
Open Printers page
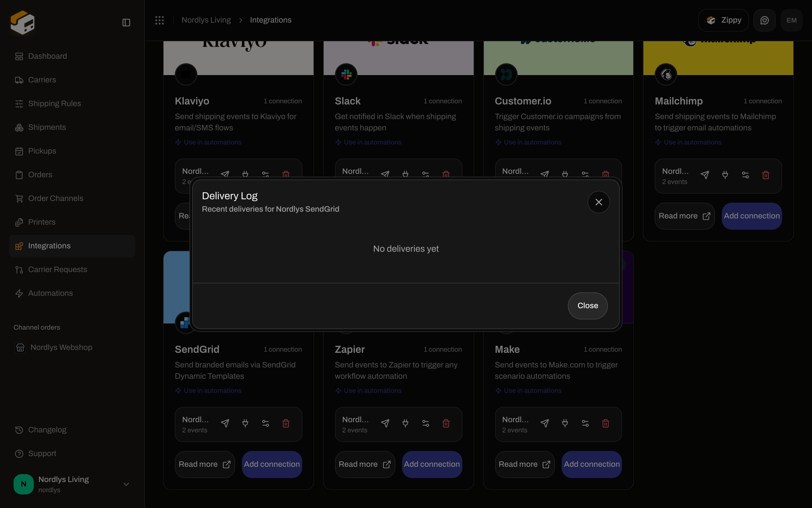[72, 222]
